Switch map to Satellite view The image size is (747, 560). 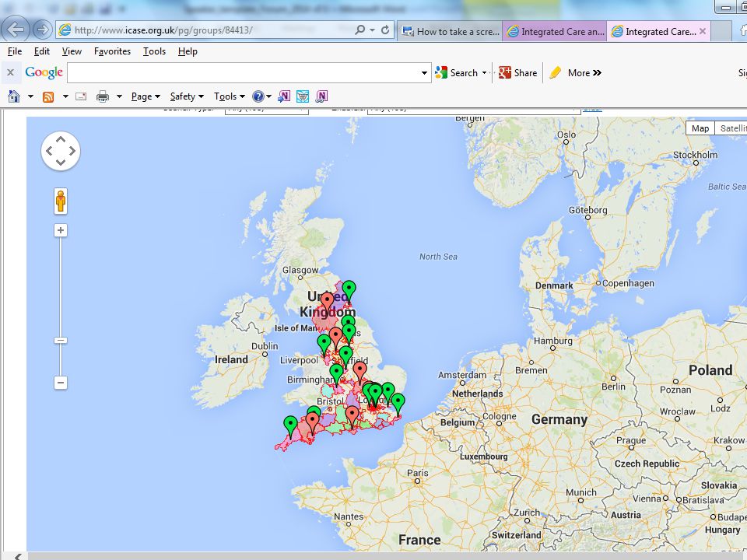click(x=731, y=128)
